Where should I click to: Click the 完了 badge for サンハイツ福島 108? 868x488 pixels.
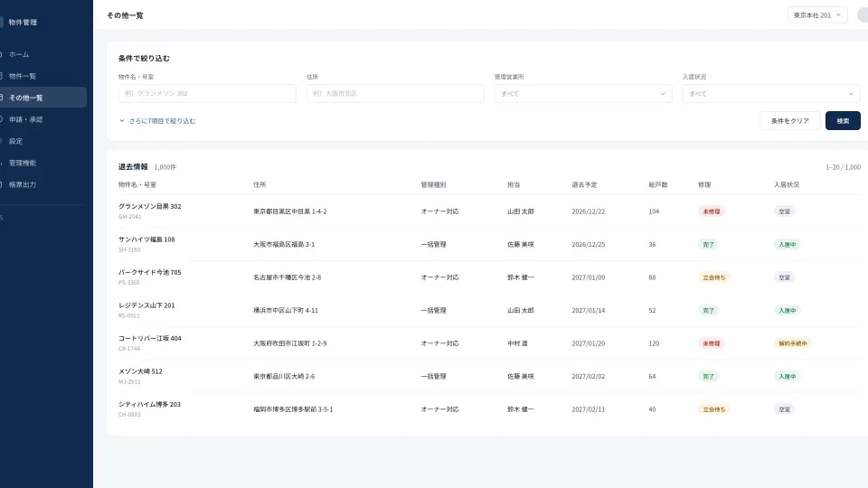pos(708,245)
